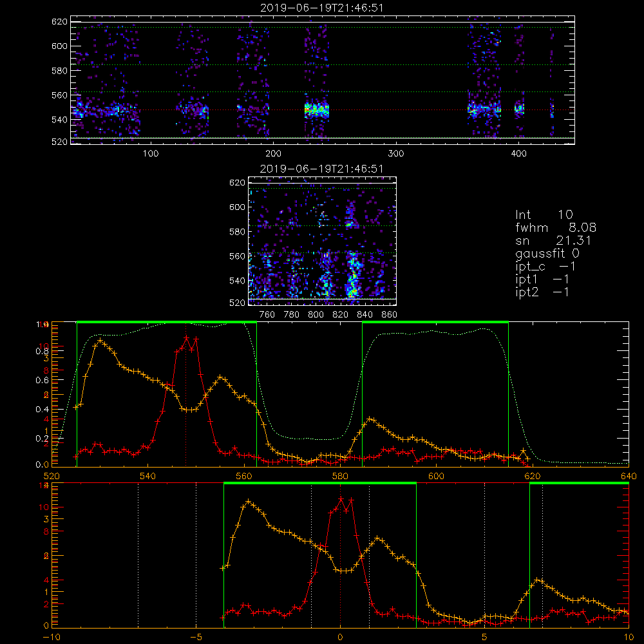Click the 'sn 21.31' readout
644x644 pixels.
[553, 240]
